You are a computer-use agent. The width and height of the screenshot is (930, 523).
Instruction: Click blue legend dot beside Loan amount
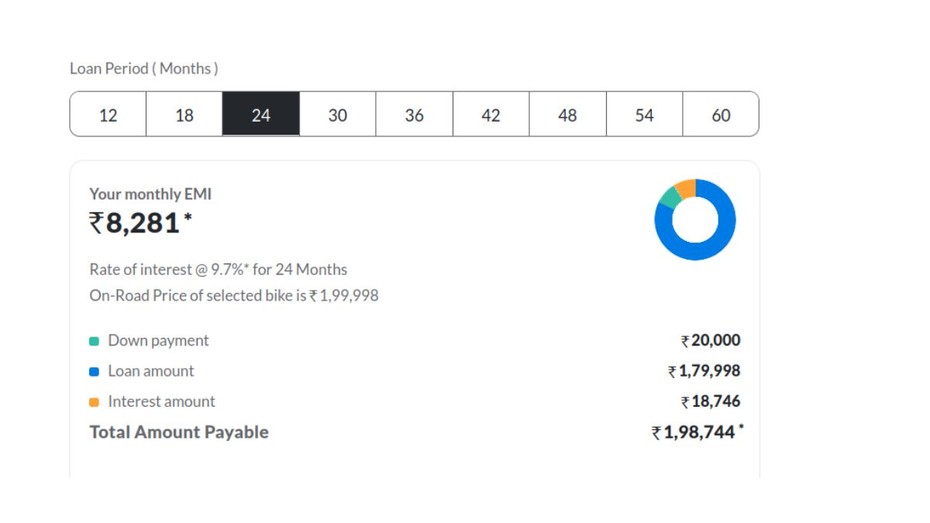point(94,372)
